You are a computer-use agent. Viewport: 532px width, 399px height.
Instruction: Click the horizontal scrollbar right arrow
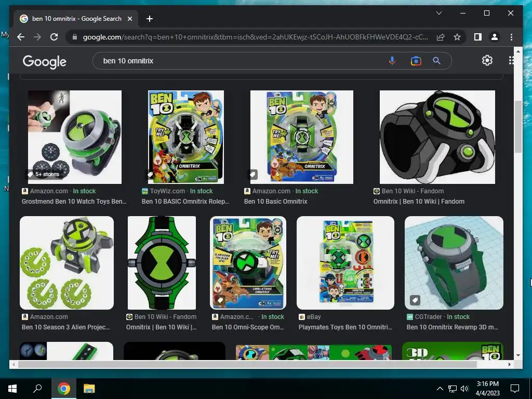[x=509, y=364]
